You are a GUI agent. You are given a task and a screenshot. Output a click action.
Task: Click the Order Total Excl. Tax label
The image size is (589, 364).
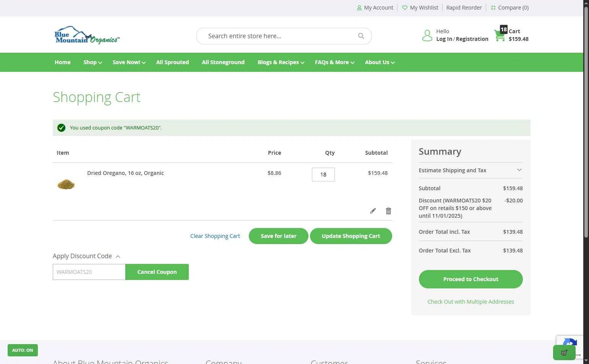tap(445, 251)
